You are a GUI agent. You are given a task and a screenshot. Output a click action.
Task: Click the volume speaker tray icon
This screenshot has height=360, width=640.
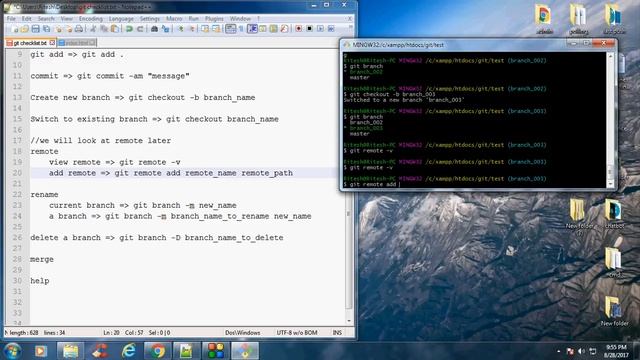581,351
